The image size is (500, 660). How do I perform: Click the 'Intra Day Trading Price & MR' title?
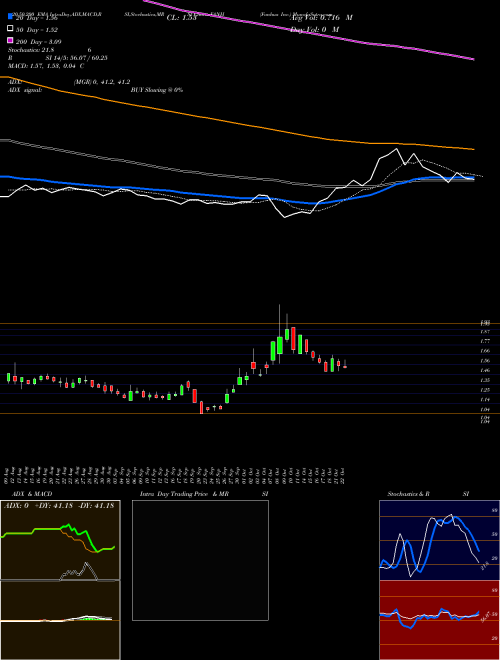click(x=184, y=494)
